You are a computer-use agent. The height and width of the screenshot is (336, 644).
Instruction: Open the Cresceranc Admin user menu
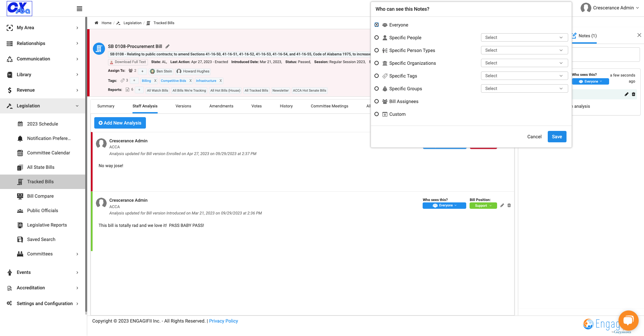[x=610, y=8]
